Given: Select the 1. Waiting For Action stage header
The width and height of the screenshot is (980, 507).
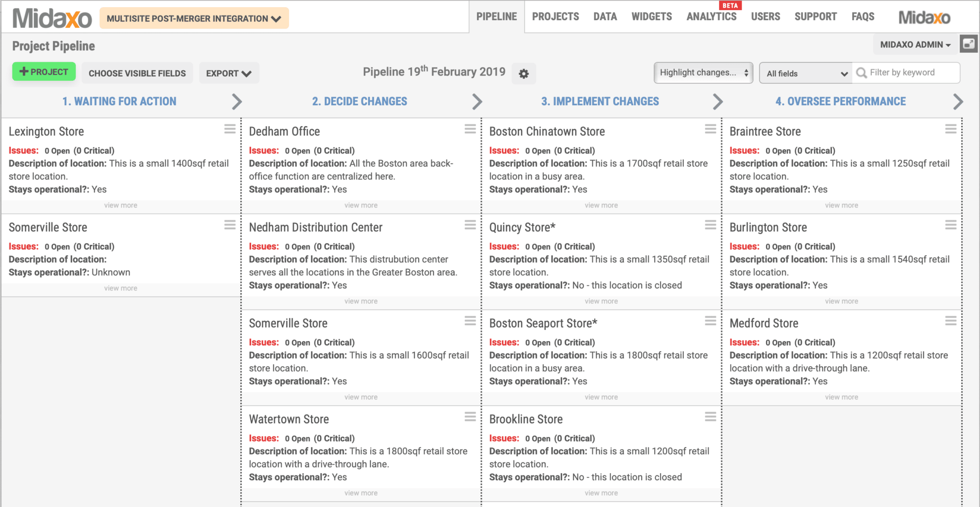Looking at the screenshot, I should pyautogui.click(x=119, y=101).
